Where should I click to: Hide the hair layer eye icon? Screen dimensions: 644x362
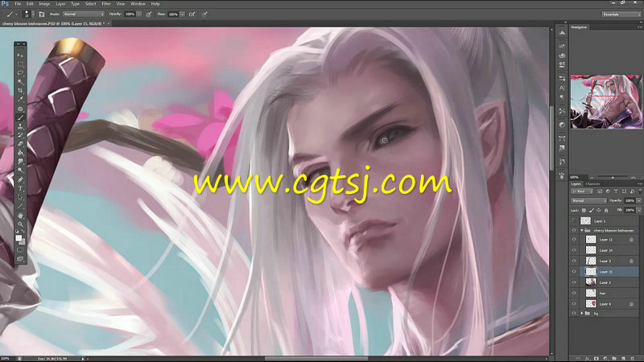pyautogui.click(x=574, y=293)
